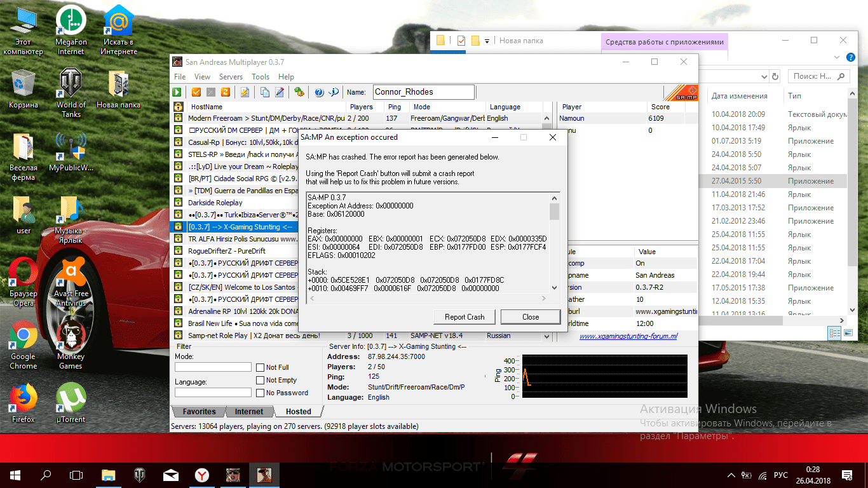The height and width of the screenshot is (488, 868).
Task: Click the crash report horizontal scrollbar
Action: pyautogui.click(x=426, y=298)
